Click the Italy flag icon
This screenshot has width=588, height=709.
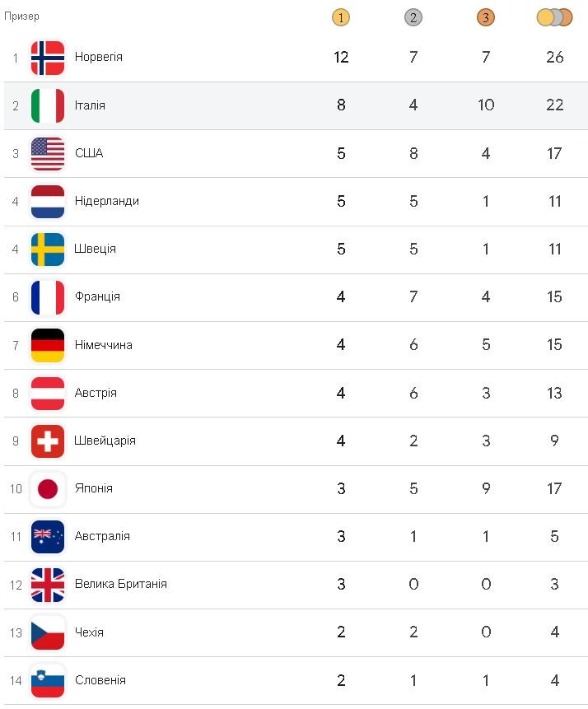(x=48, y=105)
